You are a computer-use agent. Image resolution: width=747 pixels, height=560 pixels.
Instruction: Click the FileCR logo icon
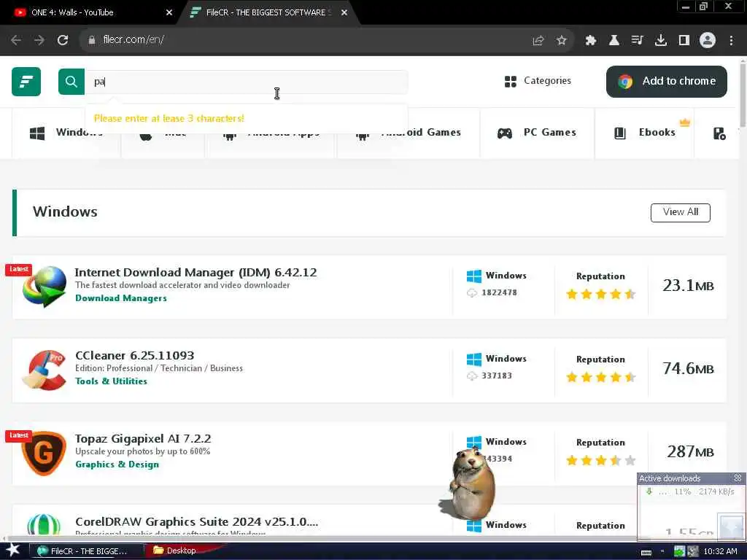(26, 82)
